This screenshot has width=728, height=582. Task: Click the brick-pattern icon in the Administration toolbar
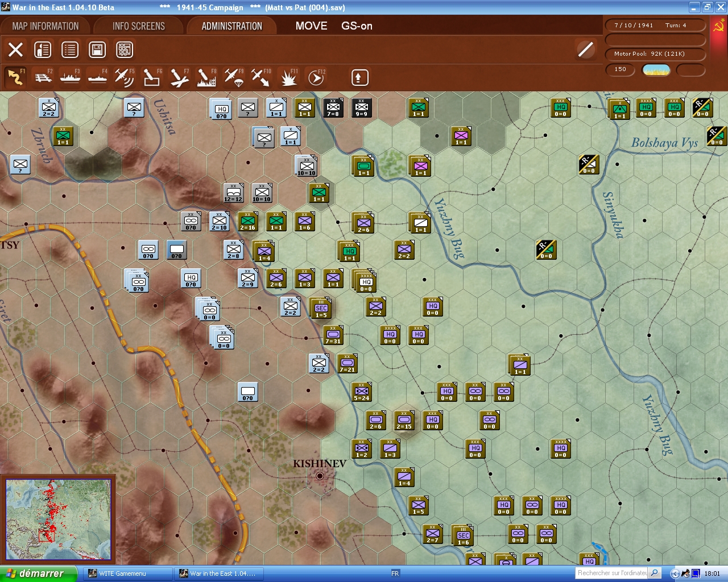(125, 50)
